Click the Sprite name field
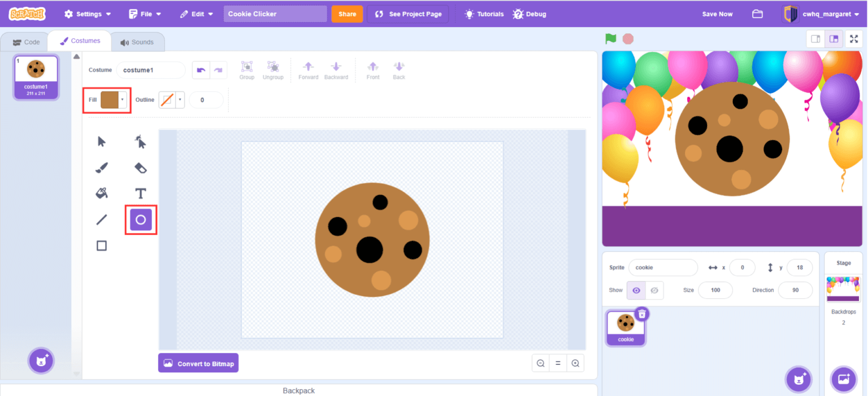 663,268
